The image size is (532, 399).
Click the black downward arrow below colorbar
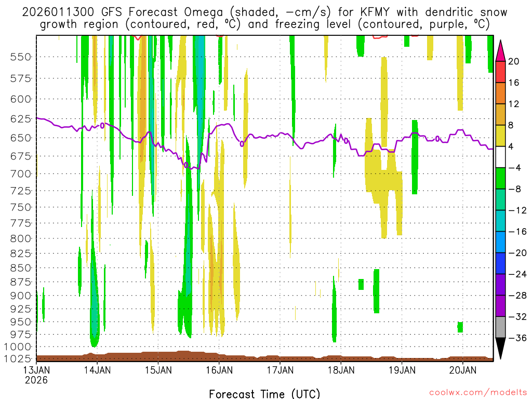click(500, 349)
